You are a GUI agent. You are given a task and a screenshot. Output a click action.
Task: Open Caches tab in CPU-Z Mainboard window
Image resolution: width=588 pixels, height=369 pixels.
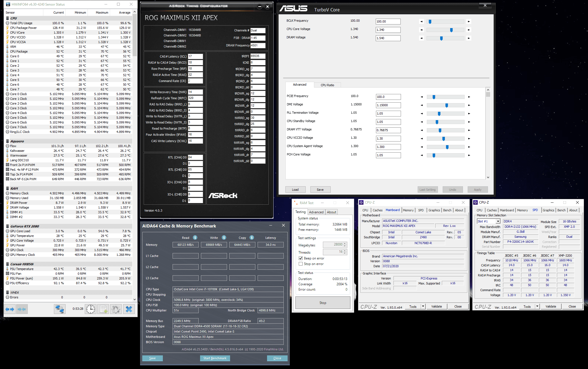(x=377, y=210)
